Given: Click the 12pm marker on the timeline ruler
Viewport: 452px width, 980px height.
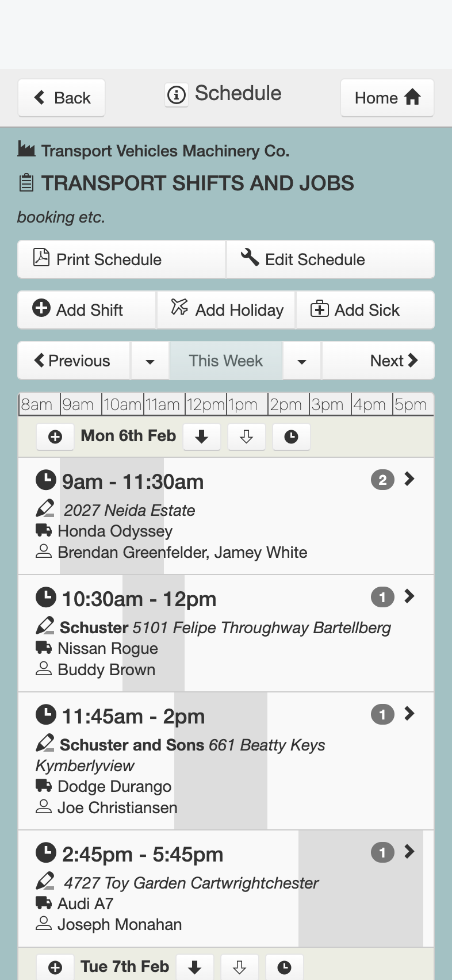Looking at the screenshot, I should [x=206, y=404].
